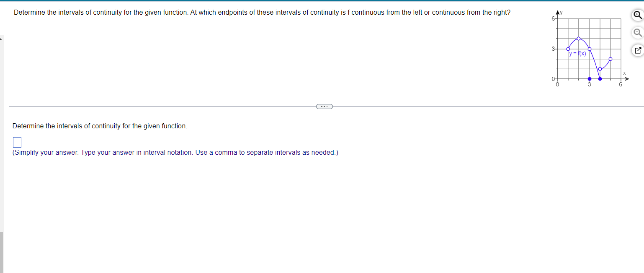Enlarge the graph using the zoom icon
This screenshot has height=273, width=644.
[x=637, y=15]
